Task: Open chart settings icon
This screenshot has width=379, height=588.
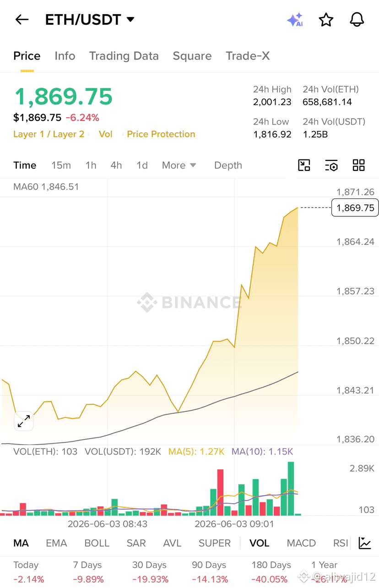Action: click(331, 165)
